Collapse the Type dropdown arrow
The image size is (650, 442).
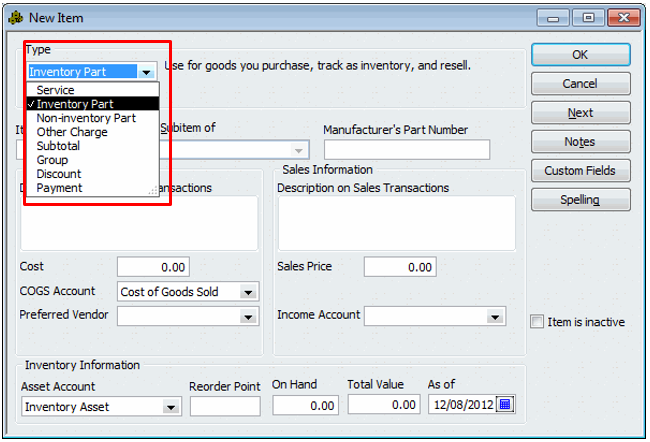coord(146,72)
